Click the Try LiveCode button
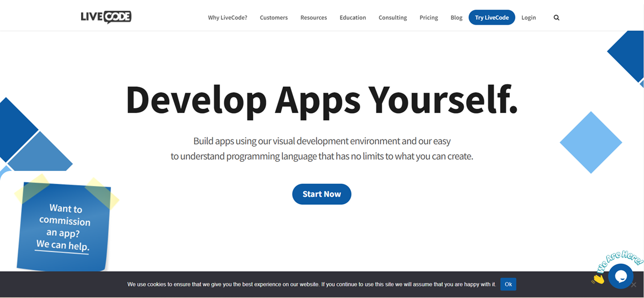 (492, 18)
